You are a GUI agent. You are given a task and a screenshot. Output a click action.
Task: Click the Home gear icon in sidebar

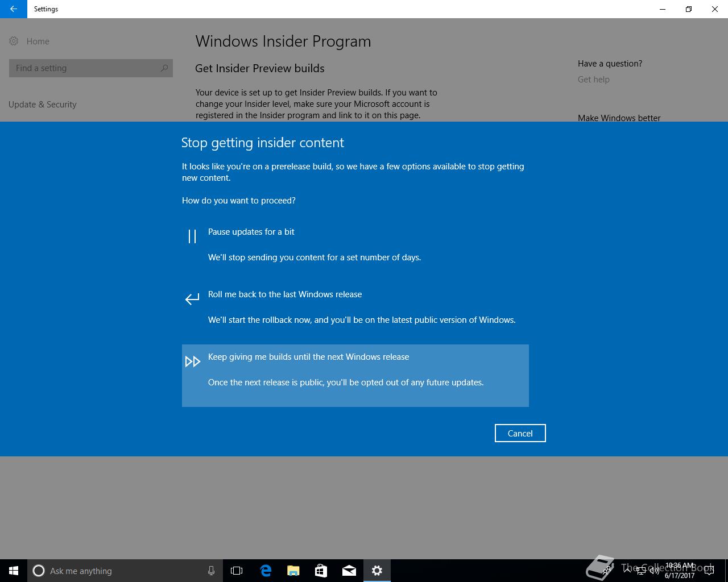coord(14,41)
